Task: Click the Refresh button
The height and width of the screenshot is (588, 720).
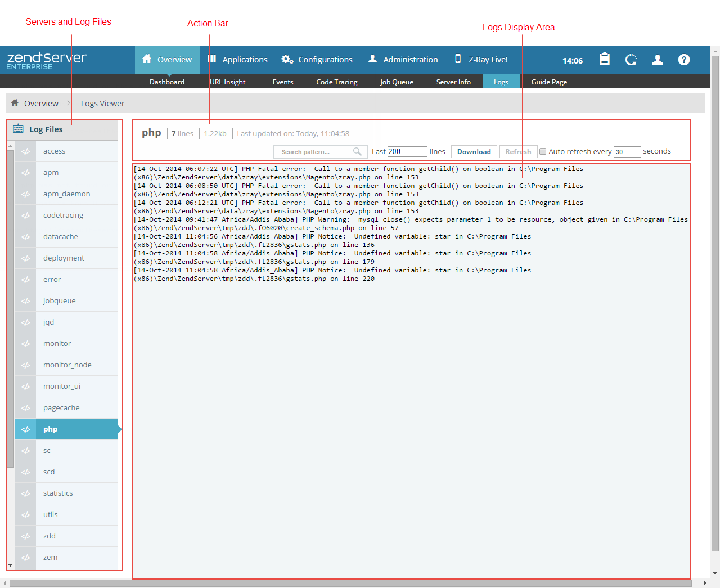Action: click(518, 152)
